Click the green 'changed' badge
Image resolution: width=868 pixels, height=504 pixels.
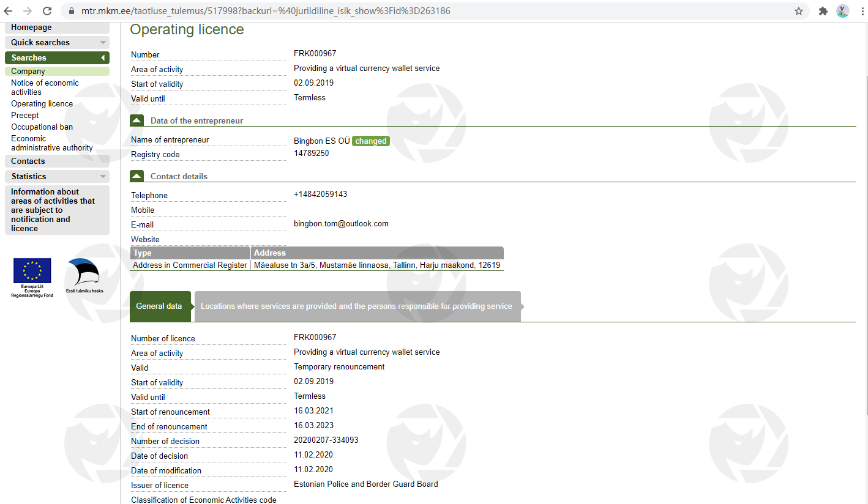(x=371, y=141)
